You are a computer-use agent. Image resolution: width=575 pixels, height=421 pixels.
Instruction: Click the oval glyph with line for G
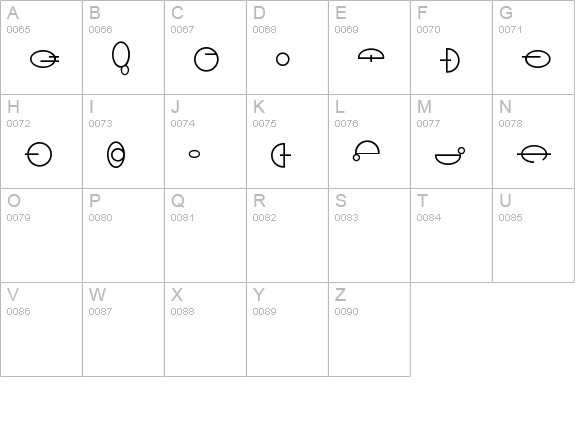pyautogui.click(x=536, y=59)
